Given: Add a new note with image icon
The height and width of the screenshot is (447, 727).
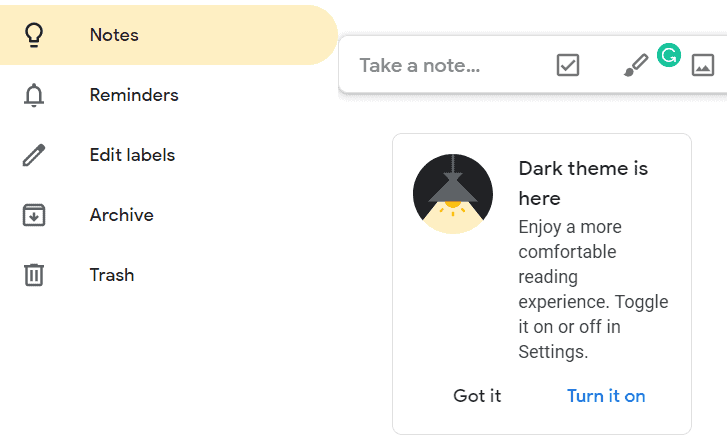Looking at the screenshot, I should (x=703, y=65).
